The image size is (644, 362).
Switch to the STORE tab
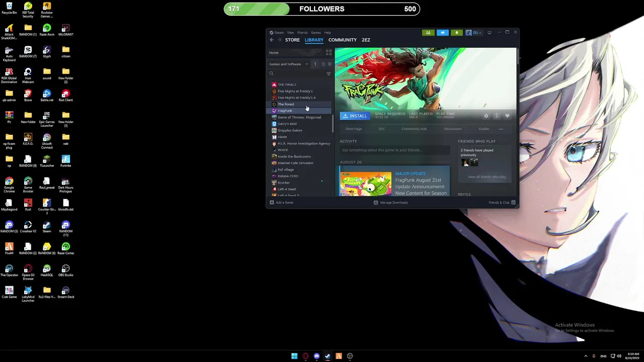(x=292, y=40)
